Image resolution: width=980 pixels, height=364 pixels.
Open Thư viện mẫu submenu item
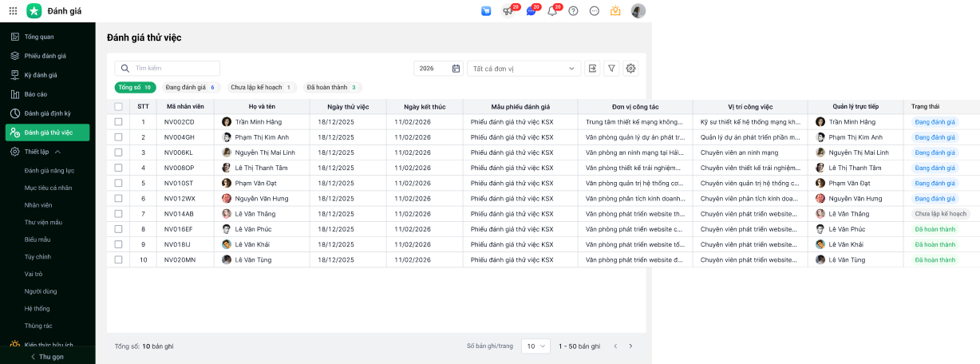click(43, 222)
